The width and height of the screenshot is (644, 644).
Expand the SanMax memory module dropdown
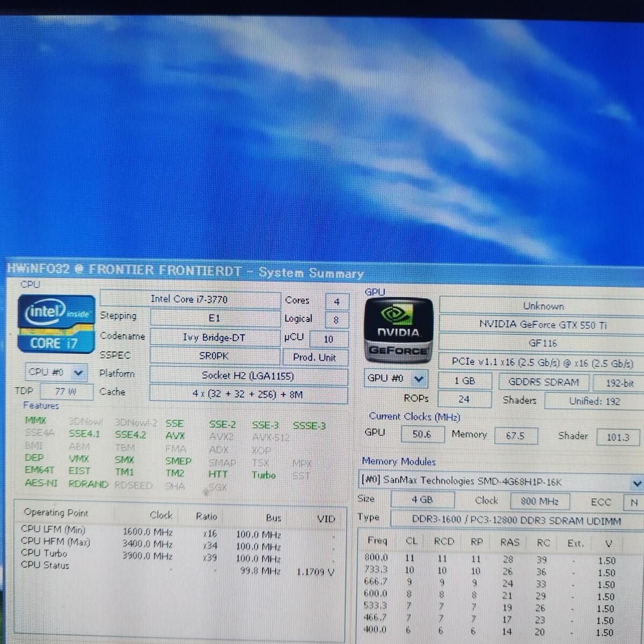(636, 483)
